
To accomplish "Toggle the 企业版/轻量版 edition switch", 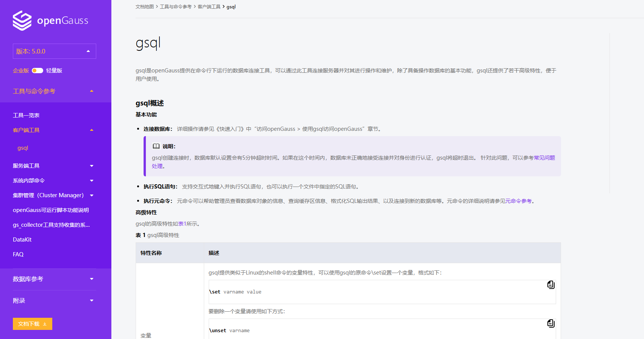I will click(x=38, y=71).
